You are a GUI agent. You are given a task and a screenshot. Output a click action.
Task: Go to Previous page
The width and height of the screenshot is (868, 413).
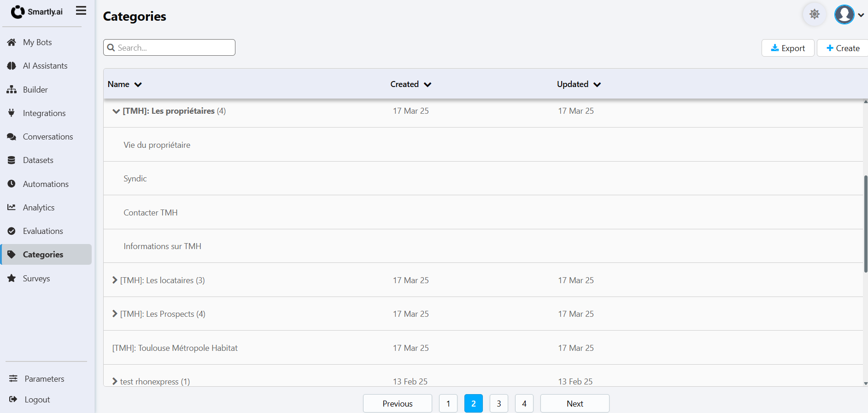[397, 404]
